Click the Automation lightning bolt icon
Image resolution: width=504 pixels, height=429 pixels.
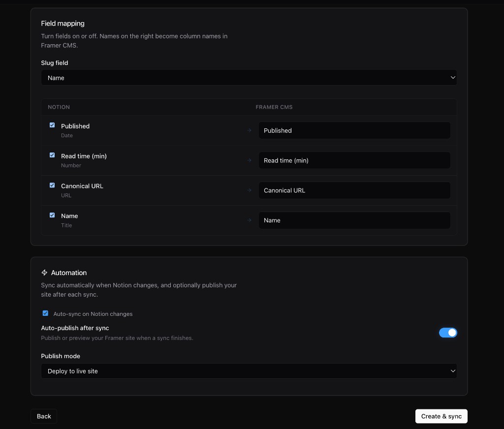pyautogui.click(x=44, y=273)
